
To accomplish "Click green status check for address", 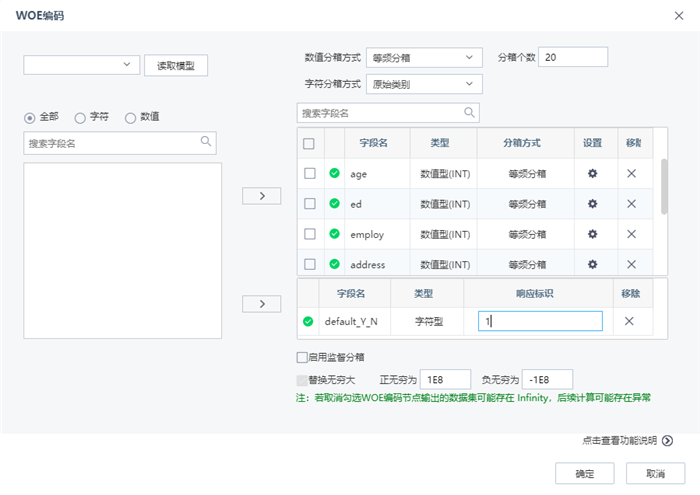I will 334,264.
